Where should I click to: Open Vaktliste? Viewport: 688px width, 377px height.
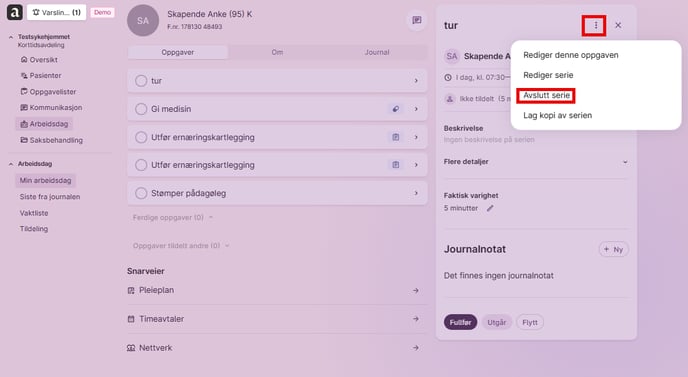34,213
